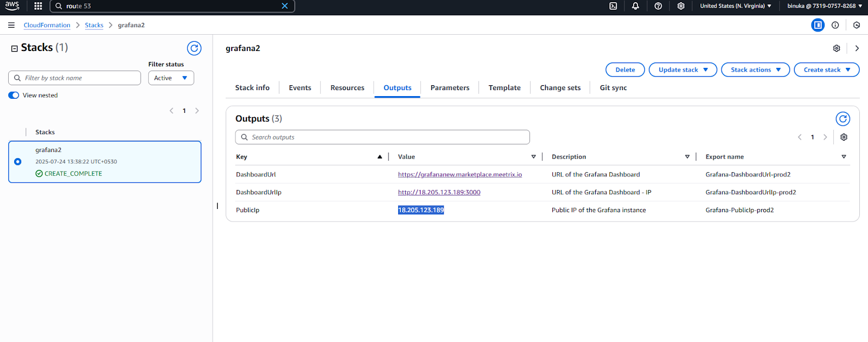The image size is (868, 342).
Task: Open Outputs table preferences gear
Action: (844, 137)
